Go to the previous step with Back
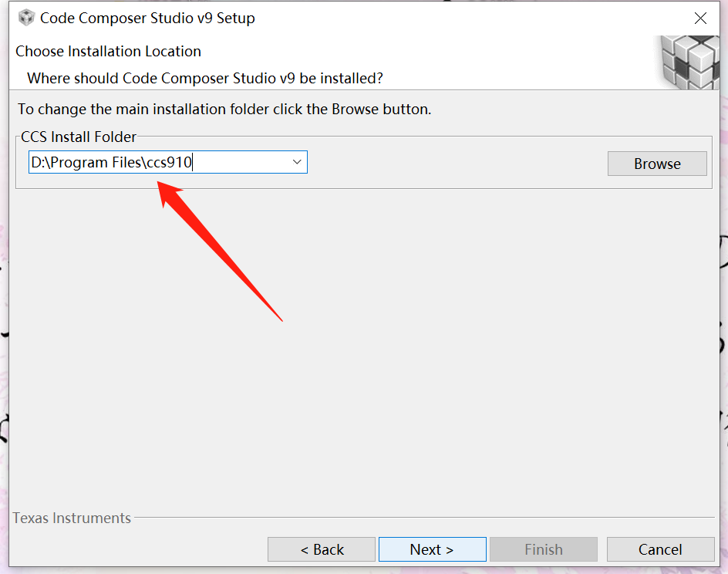 pos(322,549)
